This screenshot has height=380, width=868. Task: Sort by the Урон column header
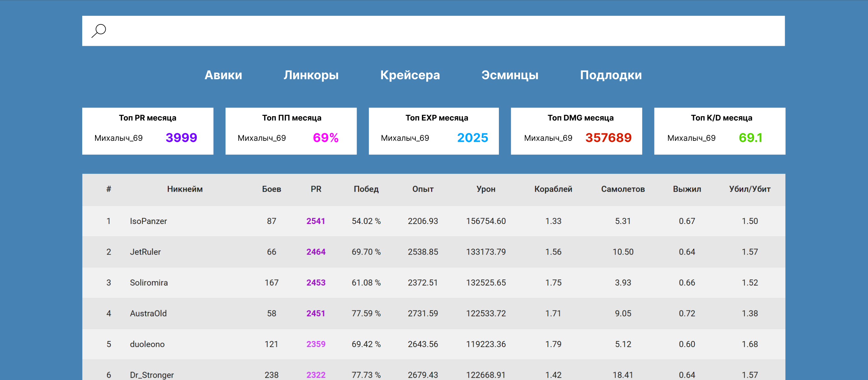[486, 189]
